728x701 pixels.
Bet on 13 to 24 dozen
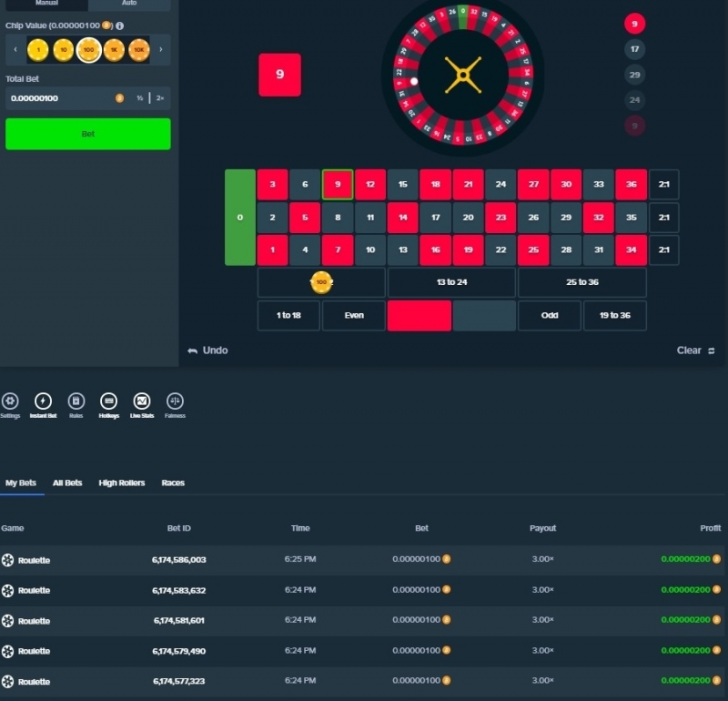[451, 282]
